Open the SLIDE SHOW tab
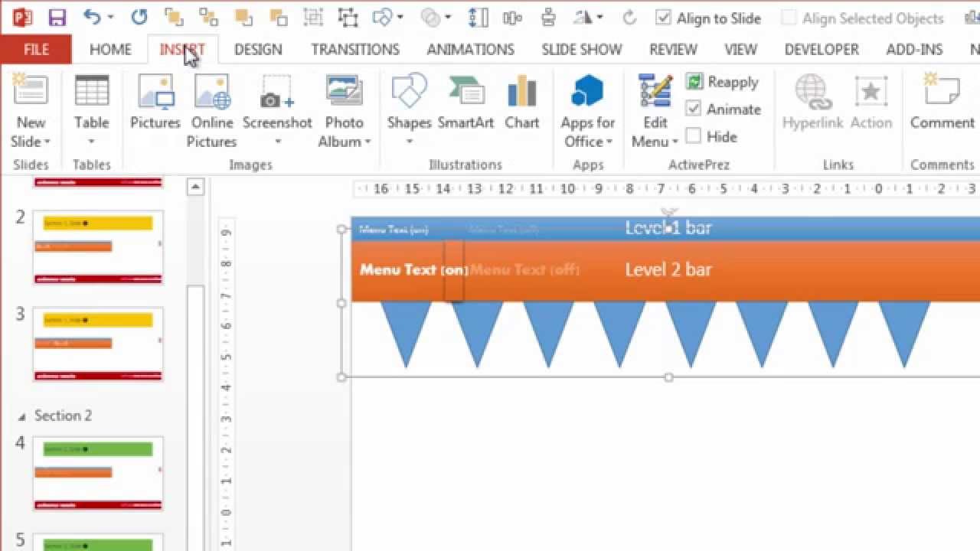Screen dimensions: 980x551 point(582,49)
